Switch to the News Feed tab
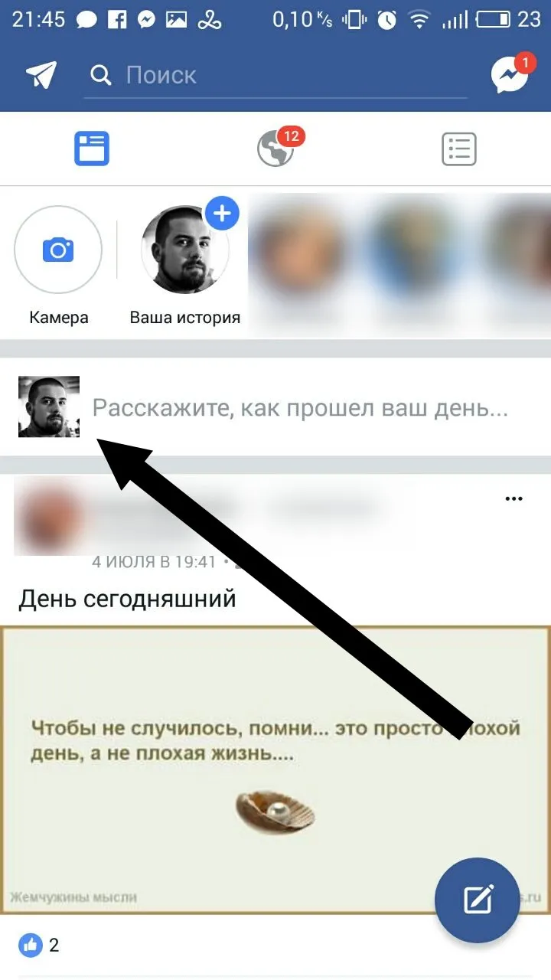 click(x=92, y=149)
